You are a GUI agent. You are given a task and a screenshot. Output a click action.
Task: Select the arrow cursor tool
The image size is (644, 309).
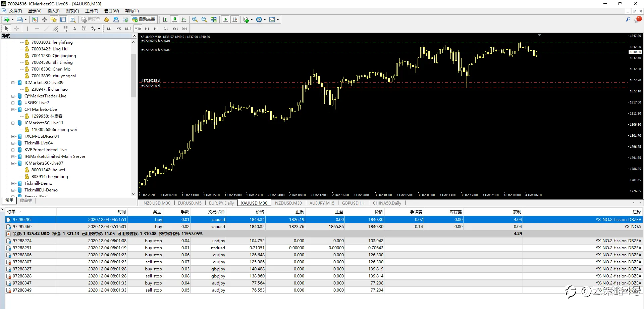click(7, 29)
